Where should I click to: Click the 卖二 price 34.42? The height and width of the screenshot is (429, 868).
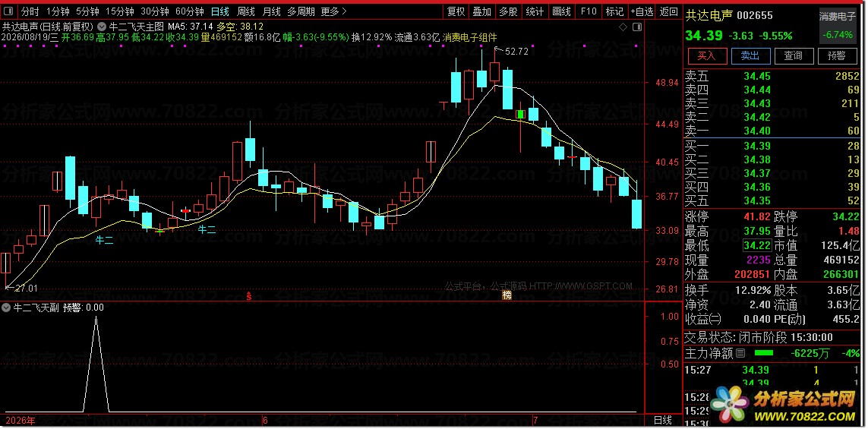(756, 117)
